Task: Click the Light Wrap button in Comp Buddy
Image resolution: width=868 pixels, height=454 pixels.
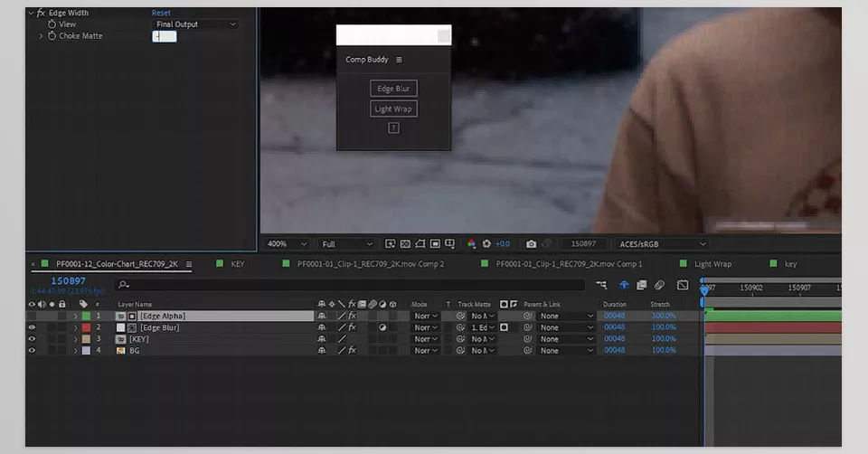Action: pyautogui.click(x=393, y=109)
